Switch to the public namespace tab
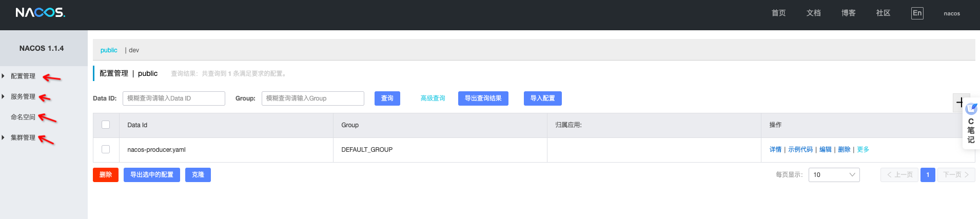 pyautogui.click(x=109, y=50)
